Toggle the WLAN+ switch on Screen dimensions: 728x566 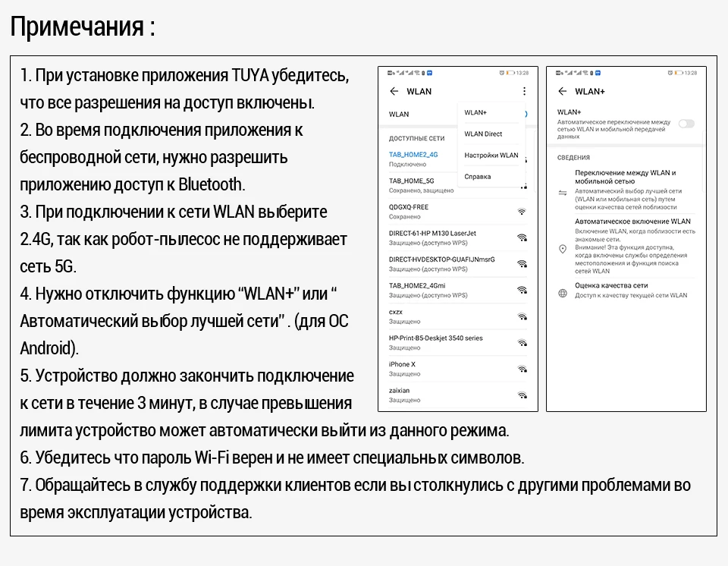[x=686, y=124]
